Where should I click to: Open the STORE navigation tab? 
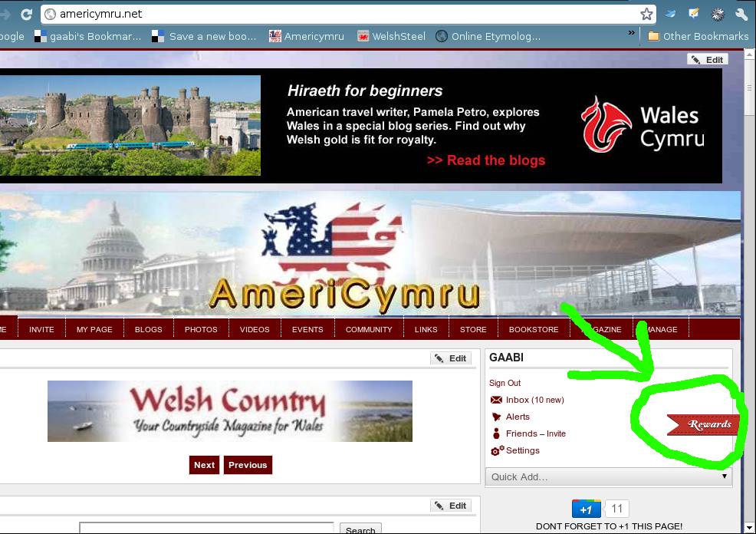[473, 329]
